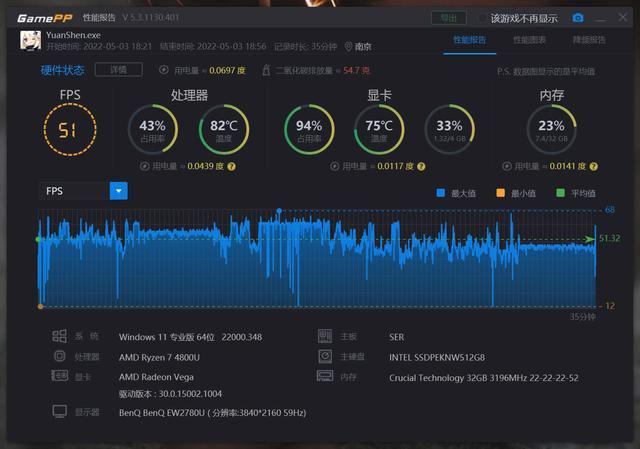Click the blue peak marker on the chart

pyautogui.click(x=279, y=211)
